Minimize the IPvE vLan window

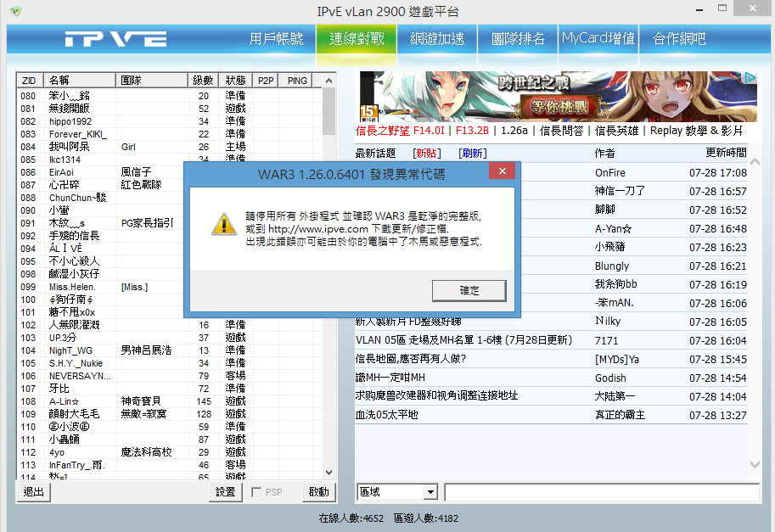699,9
